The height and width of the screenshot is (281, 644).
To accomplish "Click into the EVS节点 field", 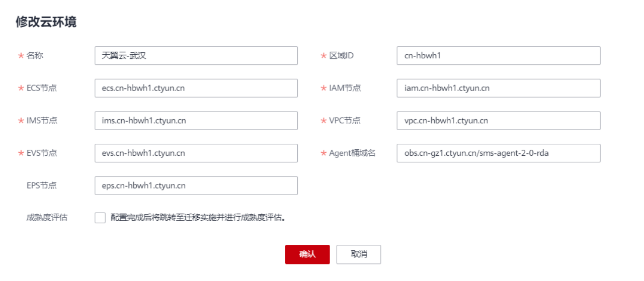I will 196,153.
